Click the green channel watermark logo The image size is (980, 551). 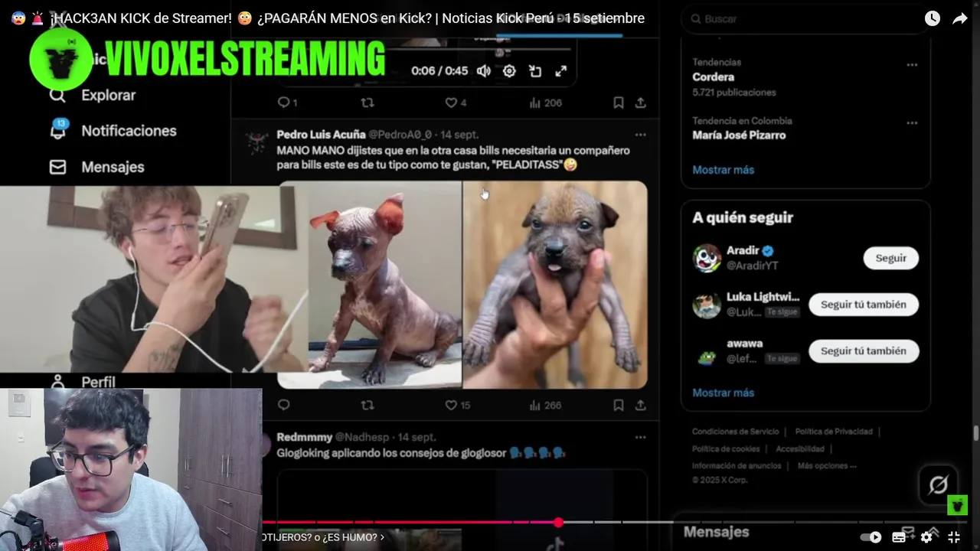[957, 505]
